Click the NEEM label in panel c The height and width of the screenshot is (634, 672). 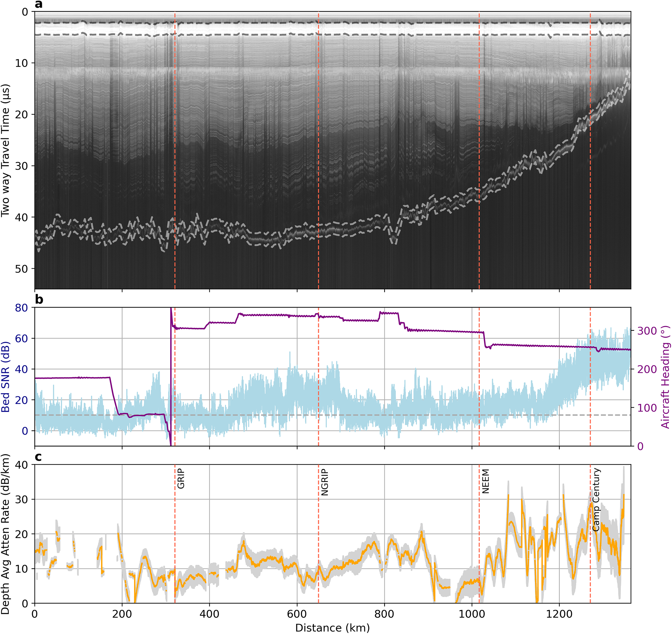tap(485, 481)
